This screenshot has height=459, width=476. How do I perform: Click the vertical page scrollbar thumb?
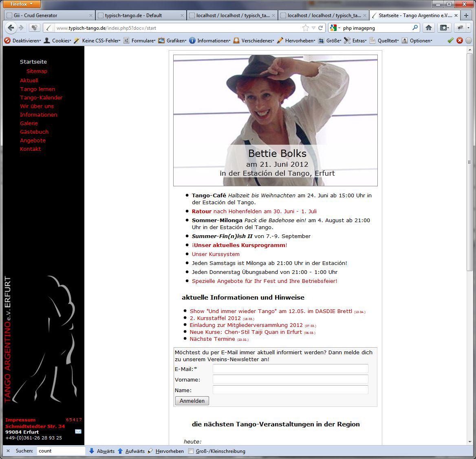(469, 163)
